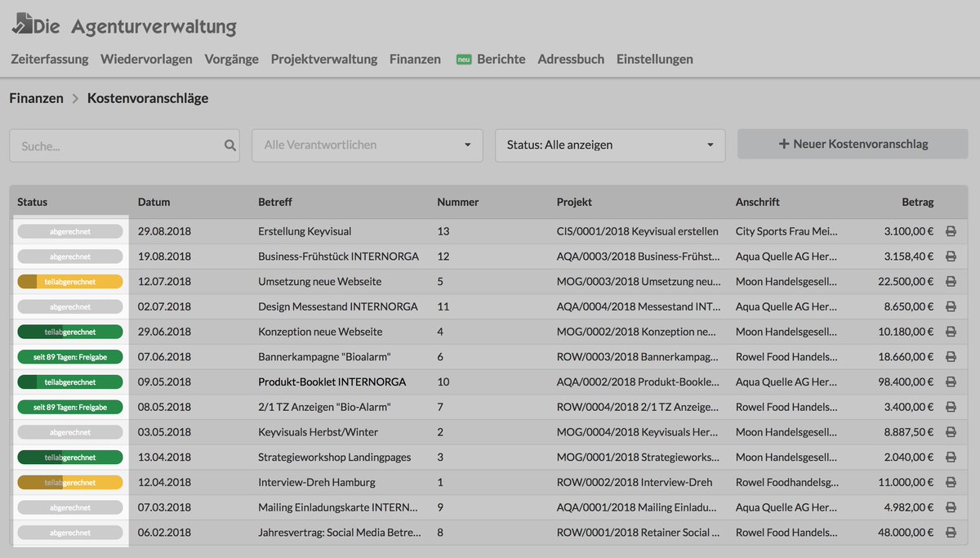This screenshot has width=980, height=558.
Task: Sort by the Anschrift column header
Action: [x=758, y=202]
